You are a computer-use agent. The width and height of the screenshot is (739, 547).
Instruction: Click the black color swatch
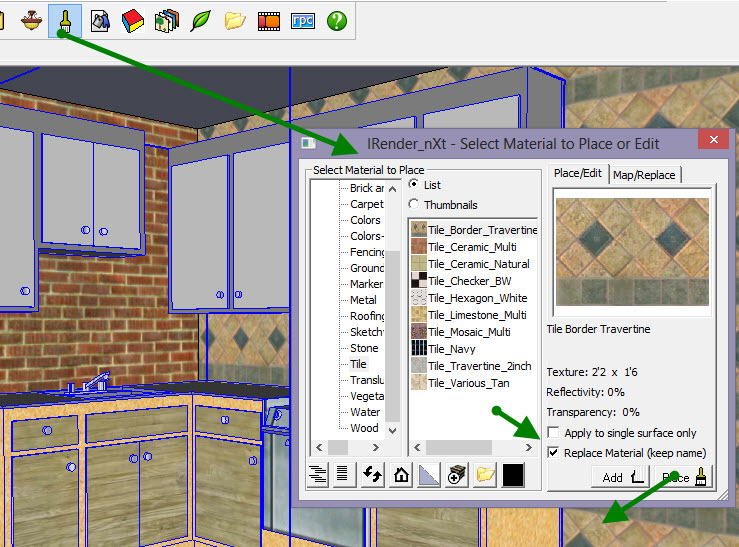(514, 475)
